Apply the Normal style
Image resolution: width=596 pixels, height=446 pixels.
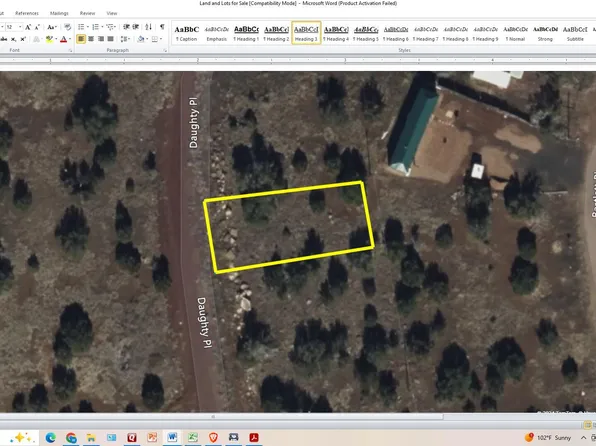tap(515, 33)
